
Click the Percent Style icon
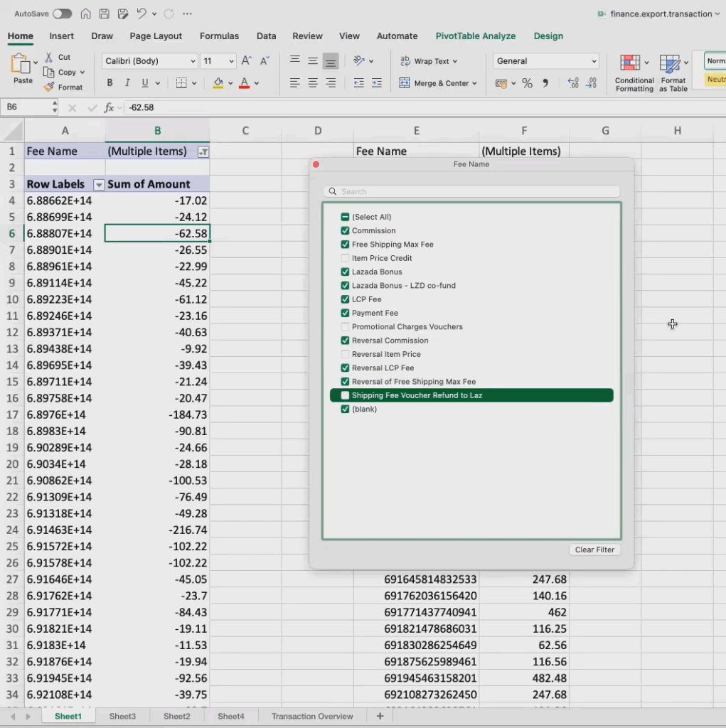(x=527, y=83)
